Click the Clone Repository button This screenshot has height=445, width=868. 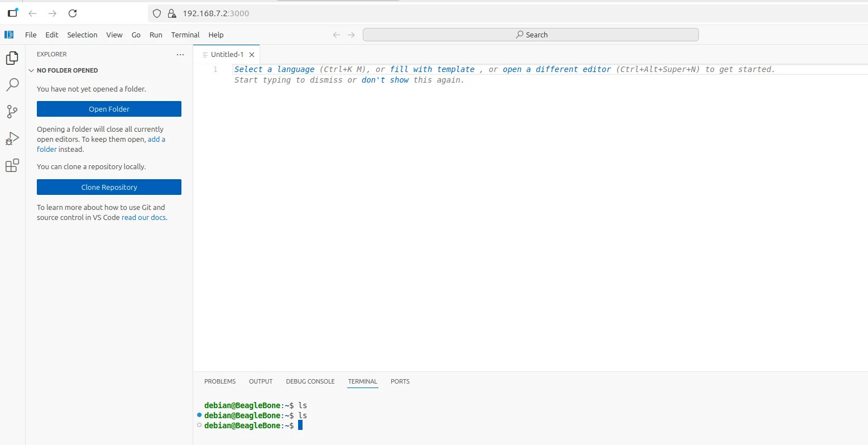pyautogui.click(x=109, y=187)
